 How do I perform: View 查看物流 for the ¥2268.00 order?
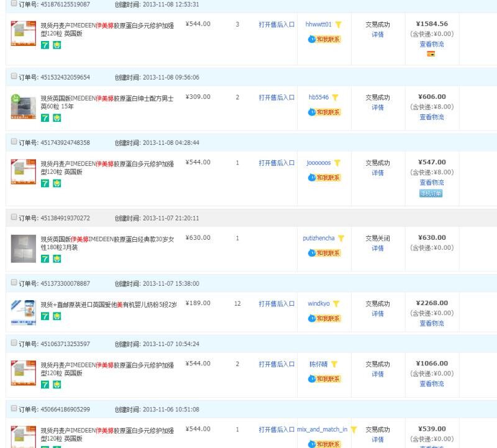pyautogui.click(x=431, y=323)
